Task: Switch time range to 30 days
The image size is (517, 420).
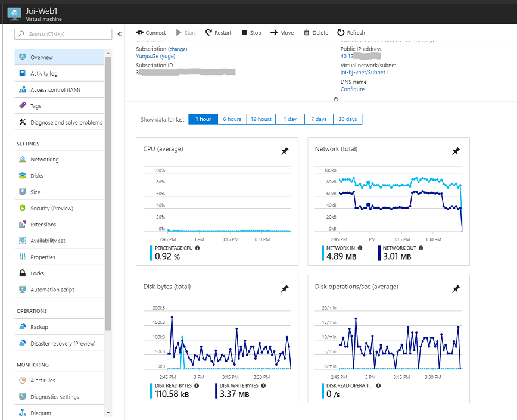Action: pyautogui.click(x=347, y=119)
